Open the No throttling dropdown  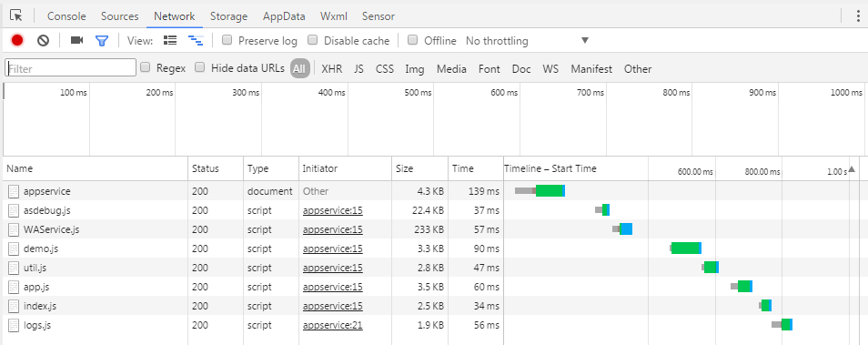pos(527,40)
